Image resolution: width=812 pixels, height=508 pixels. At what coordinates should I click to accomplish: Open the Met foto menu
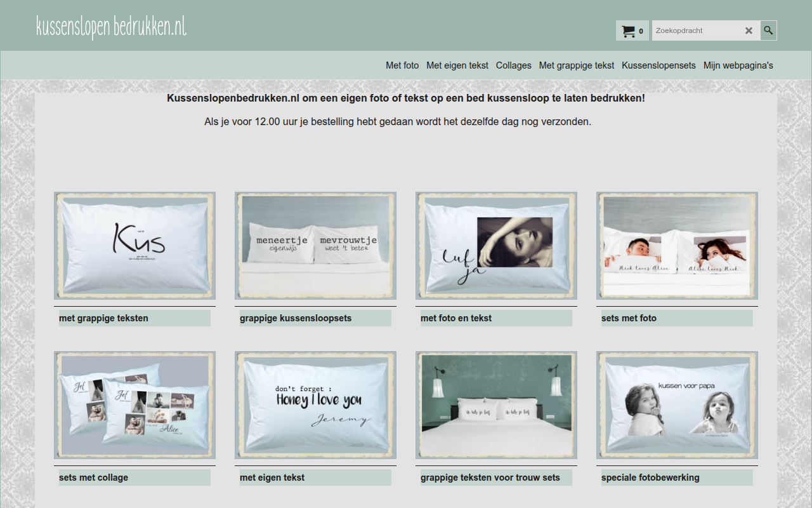click(x=402, y=65)
